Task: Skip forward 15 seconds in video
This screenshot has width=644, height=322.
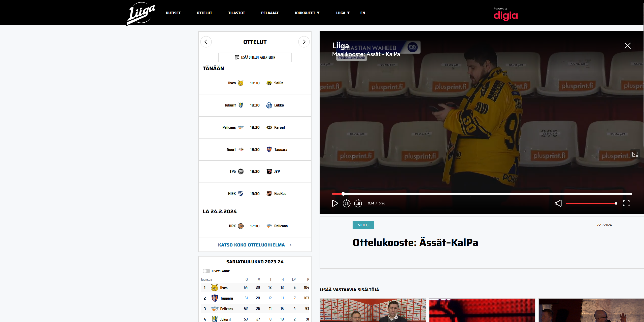Action: pos(358,203)
